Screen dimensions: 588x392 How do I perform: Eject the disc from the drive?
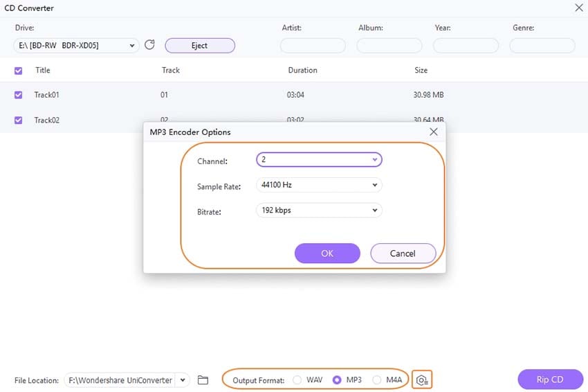point(200,46)
